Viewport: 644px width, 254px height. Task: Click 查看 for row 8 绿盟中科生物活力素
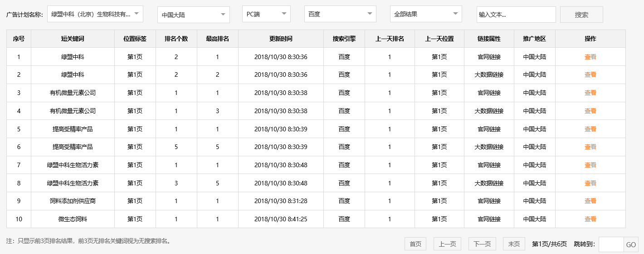590,183
